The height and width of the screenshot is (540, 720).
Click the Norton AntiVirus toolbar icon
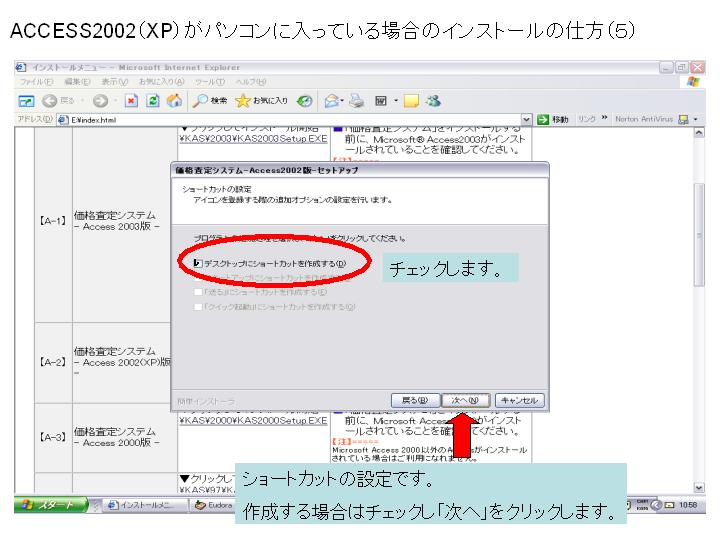683,119
